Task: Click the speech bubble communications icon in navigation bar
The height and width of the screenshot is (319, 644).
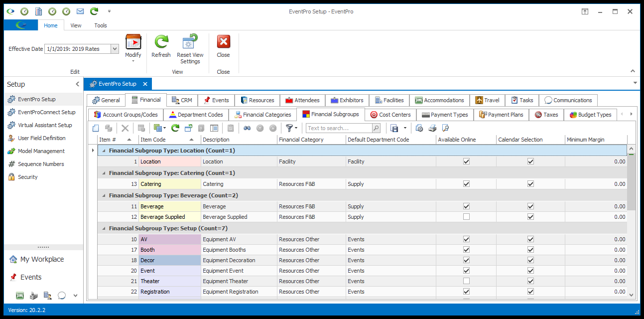Action: (x=62, y=295)
